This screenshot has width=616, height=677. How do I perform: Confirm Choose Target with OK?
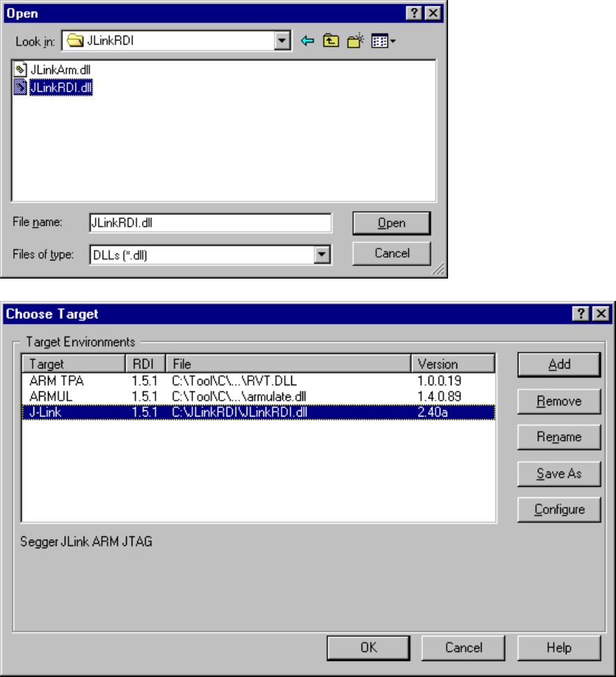pos(369,648)
